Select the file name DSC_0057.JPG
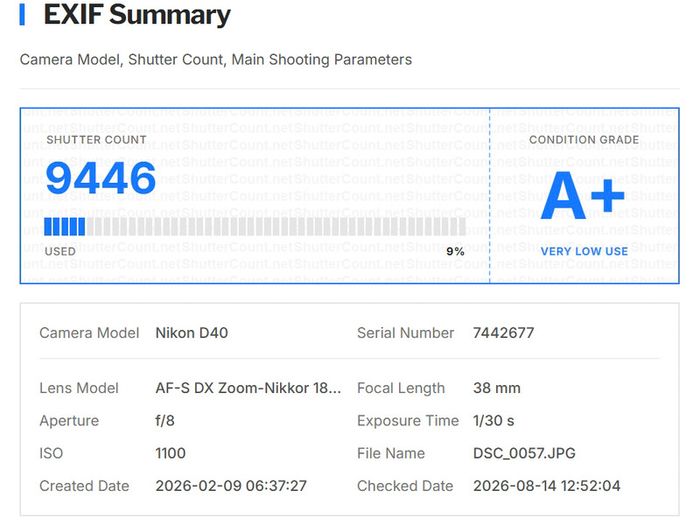 point(524,453)
